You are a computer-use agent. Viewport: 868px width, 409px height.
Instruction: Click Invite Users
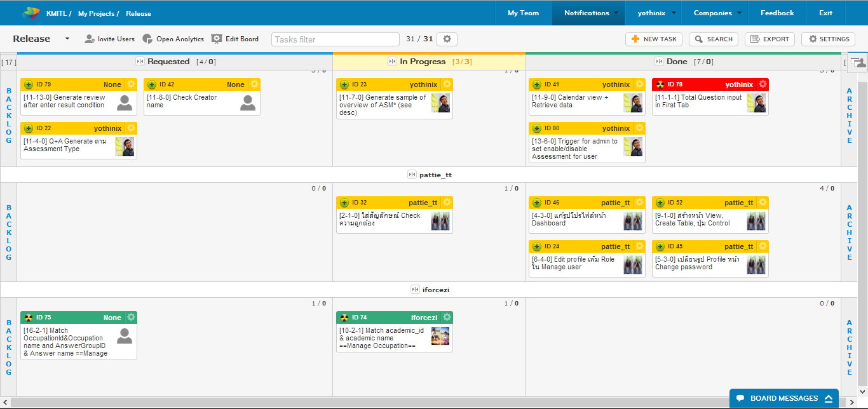[109, 39]
